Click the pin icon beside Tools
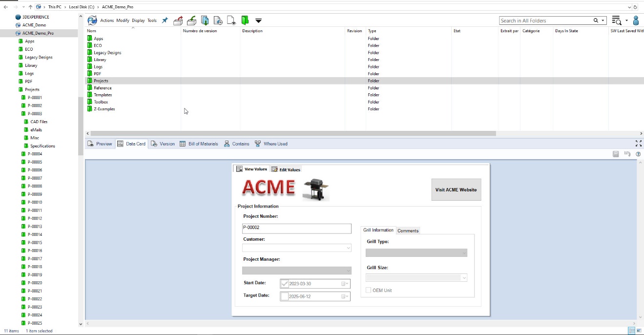The height and width of the screenshot is (335, 644). click(165, 21)
